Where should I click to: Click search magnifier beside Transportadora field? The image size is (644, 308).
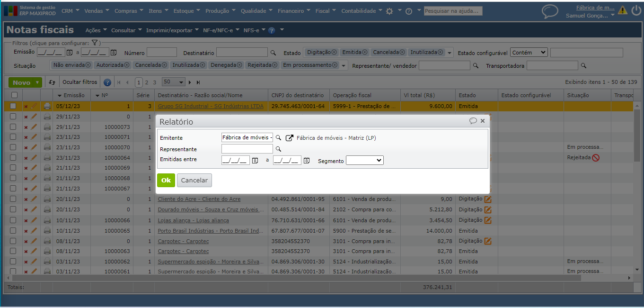coord(583,66)
